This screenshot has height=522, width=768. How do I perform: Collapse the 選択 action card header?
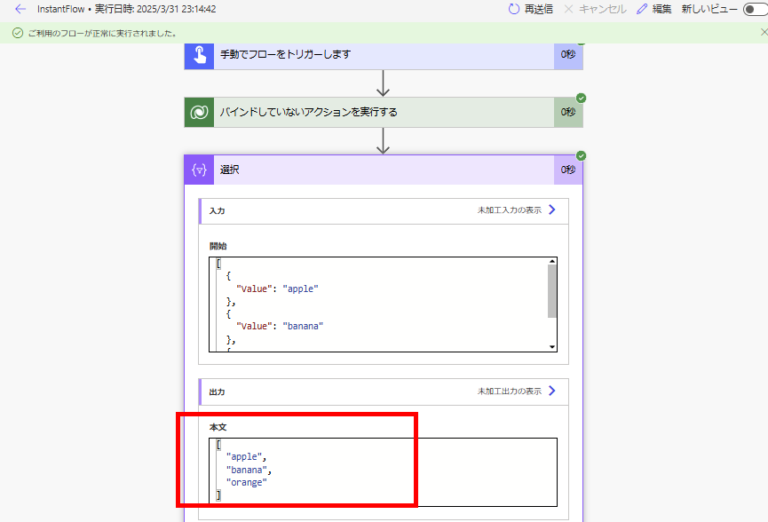[x=380, y=170]
